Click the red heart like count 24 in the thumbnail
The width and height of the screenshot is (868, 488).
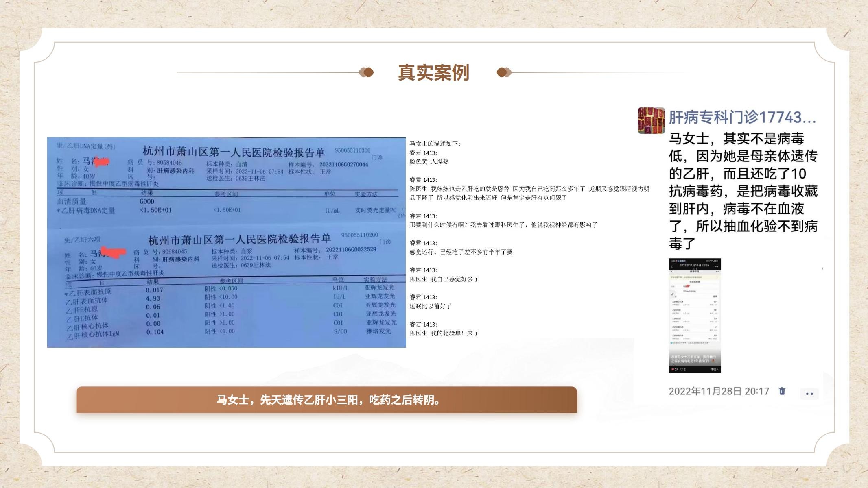(x=675, y=370)
